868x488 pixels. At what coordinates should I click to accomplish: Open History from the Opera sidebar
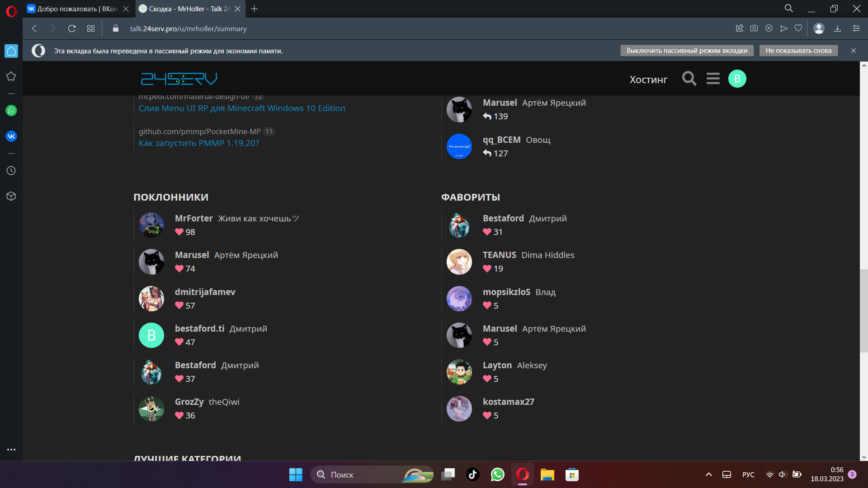[x=11, y=171]
